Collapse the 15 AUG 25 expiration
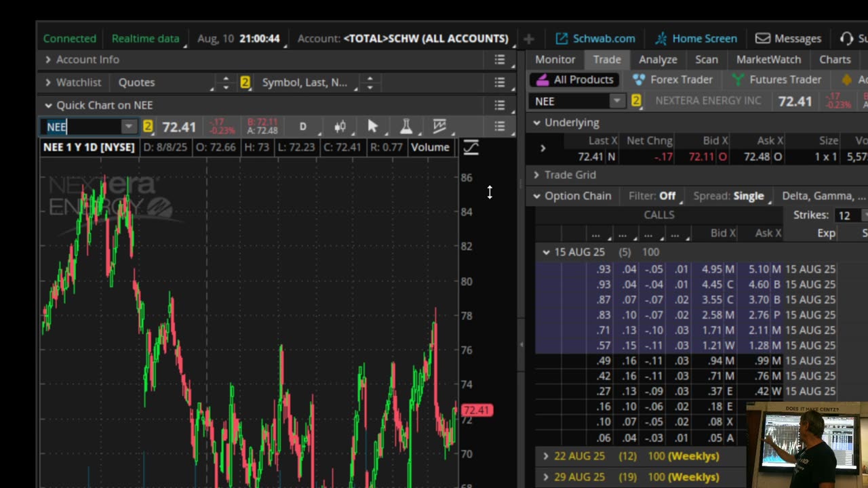This screenshot has width=868, height=488. point(546,252)
